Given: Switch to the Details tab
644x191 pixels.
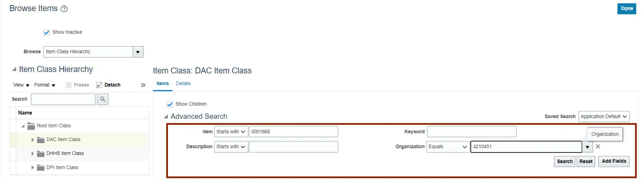Looking at the screenshot, I should click(x=183, y=84).
